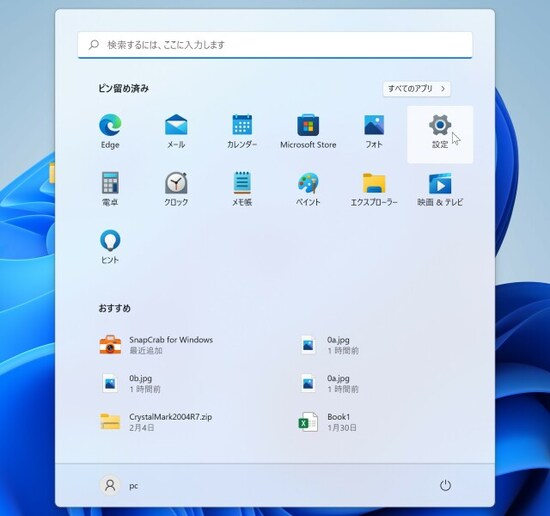Image resolution: width=550 pixels, height=516 pixels.
Task: Focus the 検索するには search box
Action: [275, 45]
